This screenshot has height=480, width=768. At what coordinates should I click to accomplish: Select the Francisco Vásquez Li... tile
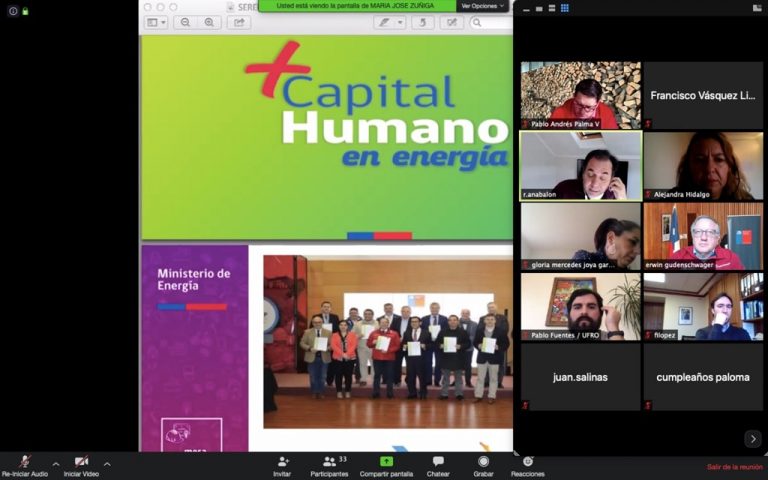(x=703, y=95)
